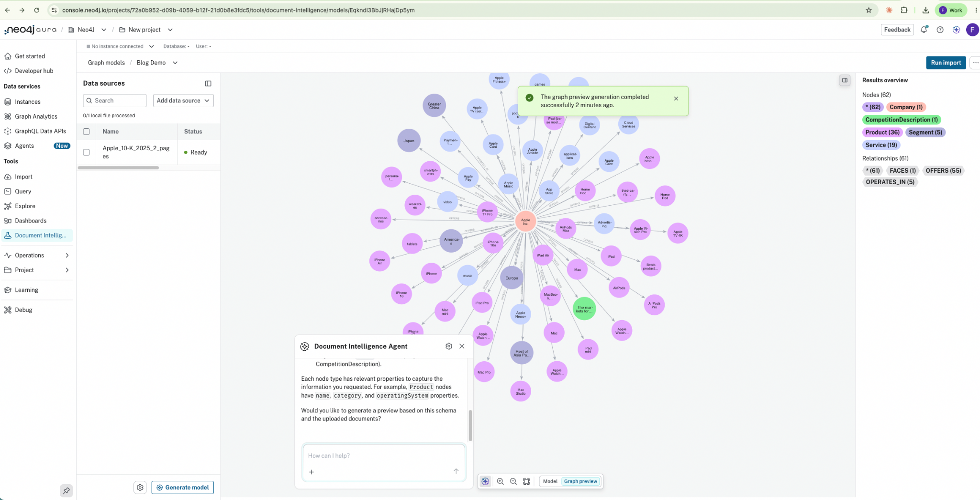Switch to Graph preview view
980x500 pixels.
point(580,481)
